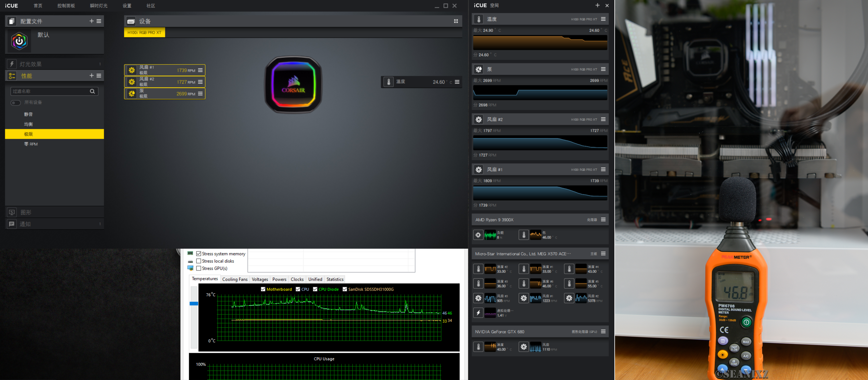Enable Stress GPU(s) checkbox

pyautogui.click(x=199, y=268)
